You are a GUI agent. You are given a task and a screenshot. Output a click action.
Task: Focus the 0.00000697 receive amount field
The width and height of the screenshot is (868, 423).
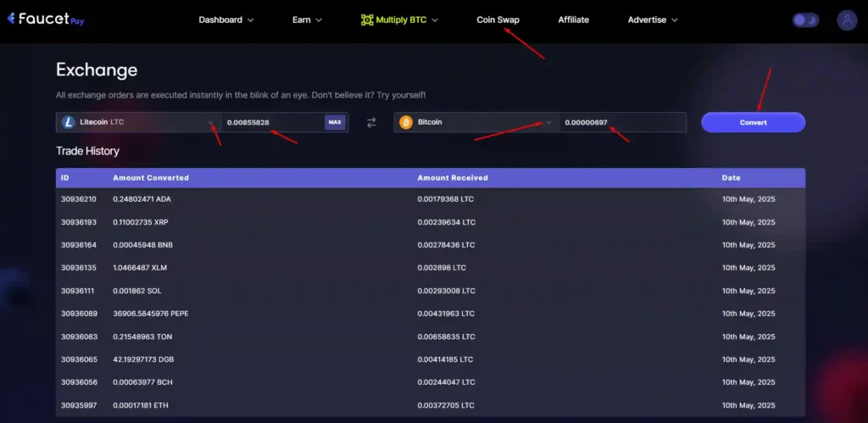pyautogui.click(x=623, y=122)
